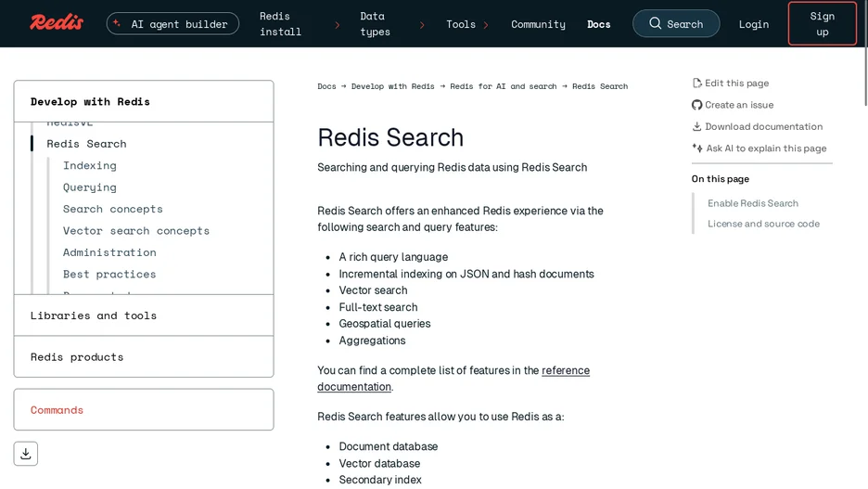868x489 pixels.
Task: Click the Develop with Redis breadcrumb
Action: [392, 86]
